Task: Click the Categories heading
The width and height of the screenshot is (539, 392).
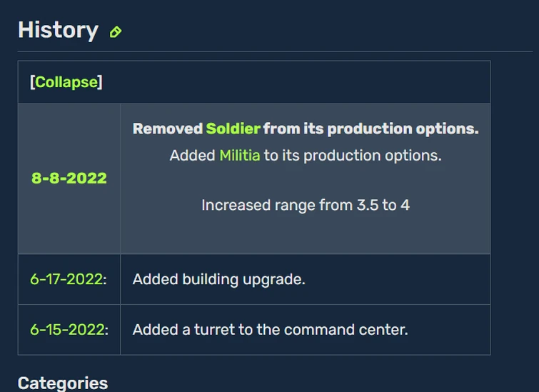Action: [x=63, y=383]
